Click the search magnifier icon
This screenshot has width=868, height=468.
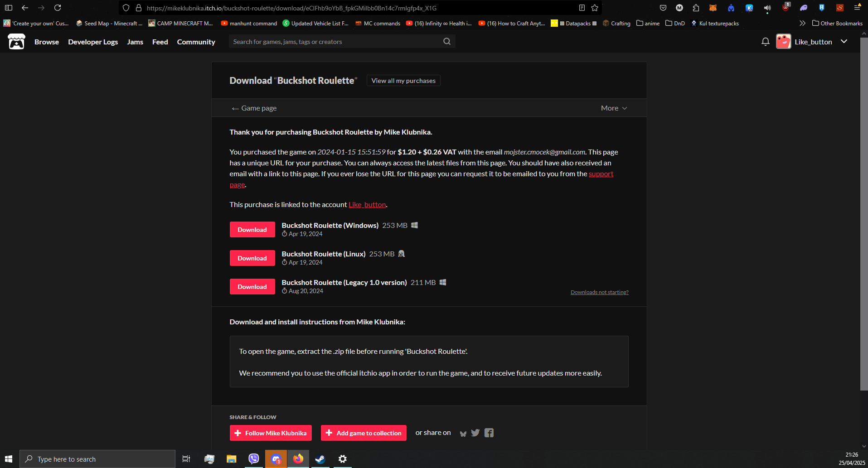tap(447, 41)
